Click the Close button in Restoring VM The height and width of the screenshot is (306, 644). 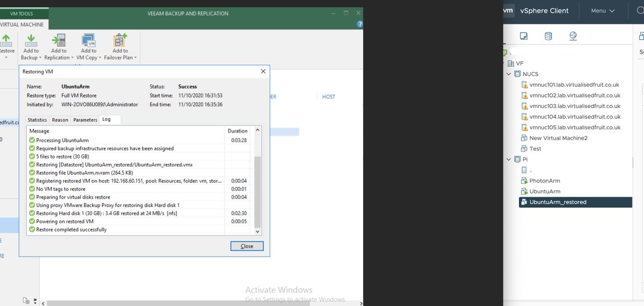click(247, 246)
